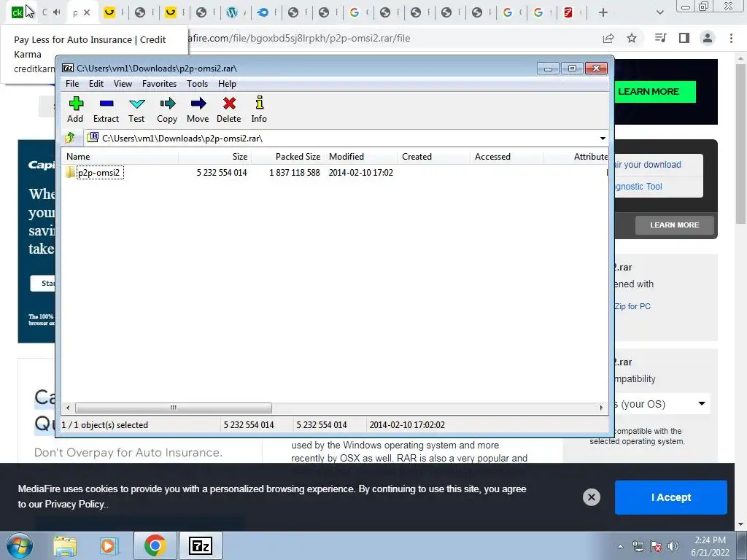Sort by the Created column header
The width and height of the screenshot is (747, 560).
tap(433, 157)
